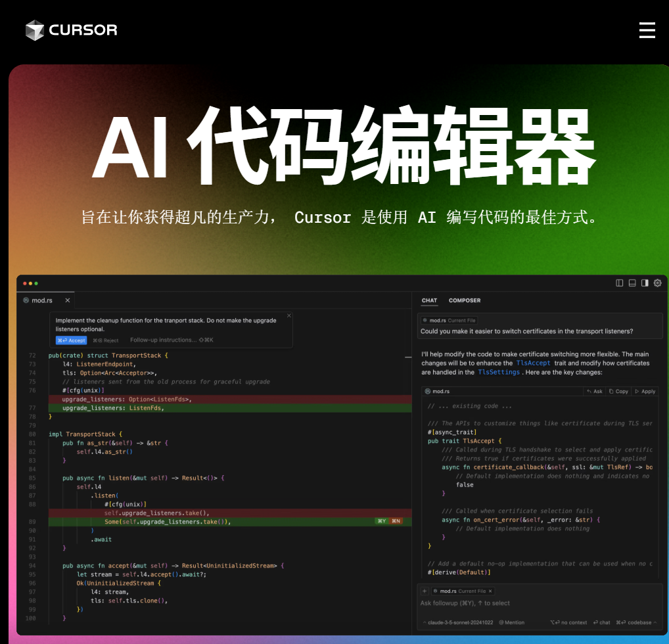This screenshot has width=669, height=644.
Task: Click 'tls: Option<Arc<Acceptor>>,' on line 74
Action: (x=110, y=373)
